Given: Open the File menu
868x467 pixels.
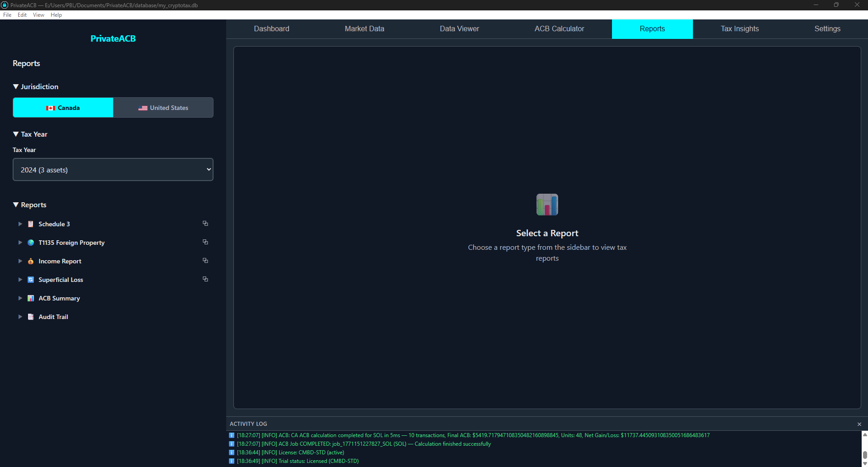Looking at the screenshot, I should point(7,14).
